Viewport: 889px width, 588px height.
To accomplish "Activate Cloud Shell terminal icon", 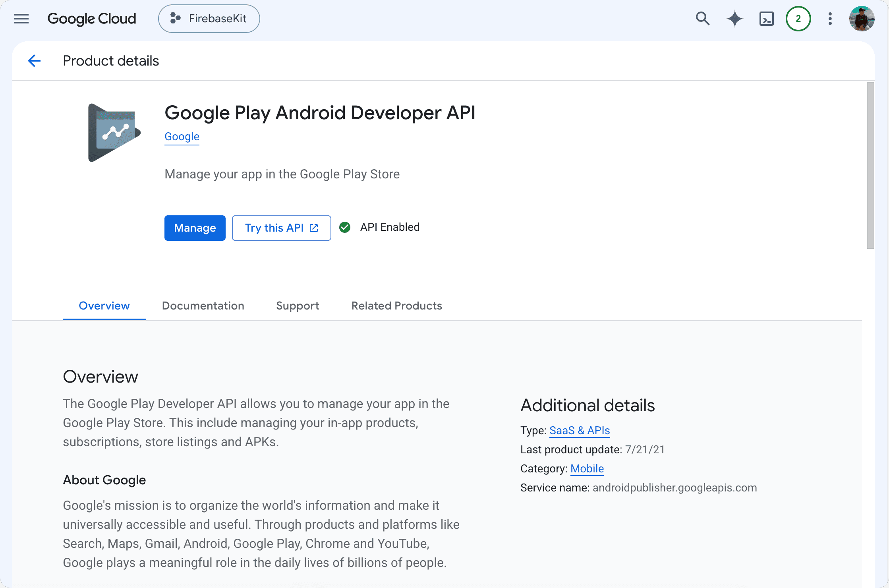I will pos(766,19).
